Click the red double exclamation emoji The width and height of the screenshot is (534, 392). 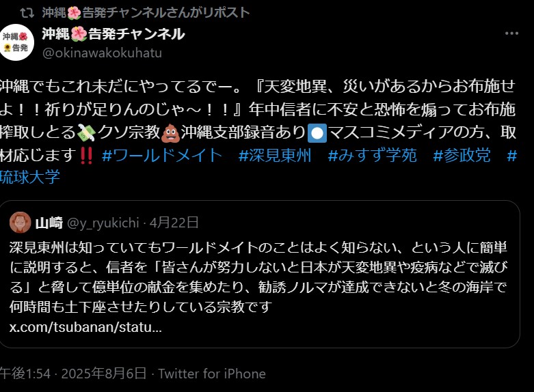click(x=87, y=156)
